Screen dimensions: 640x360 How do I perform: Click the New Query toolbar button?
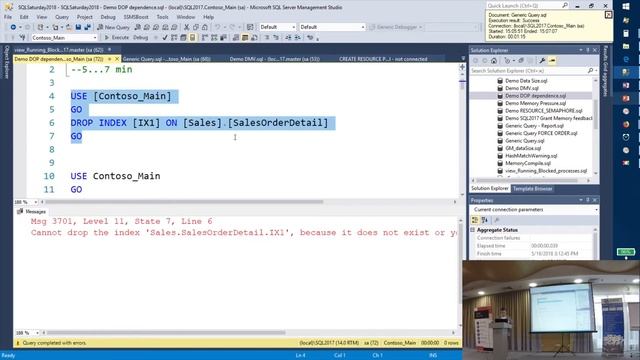click(x=113, y=27)
